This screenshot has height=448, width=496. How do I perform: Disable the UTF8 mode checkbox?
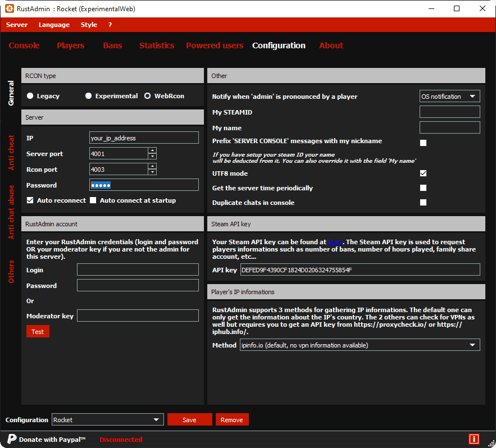(x=424, y=173)
